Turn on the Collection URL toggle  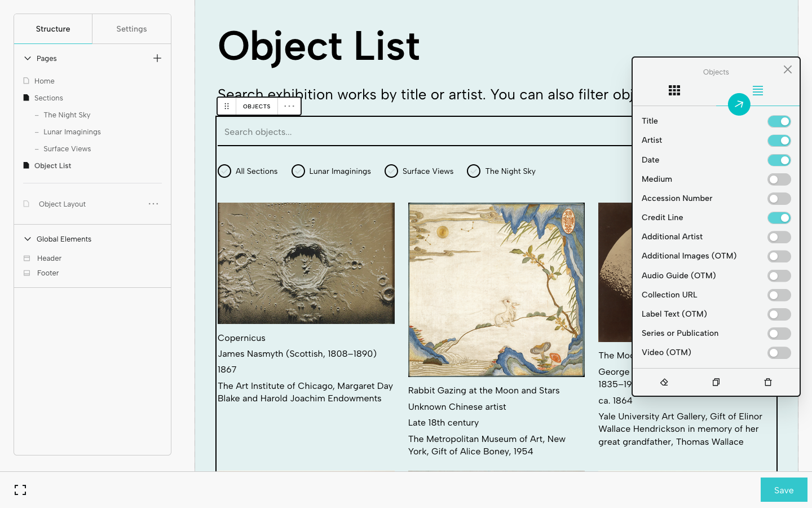(779, 295)
